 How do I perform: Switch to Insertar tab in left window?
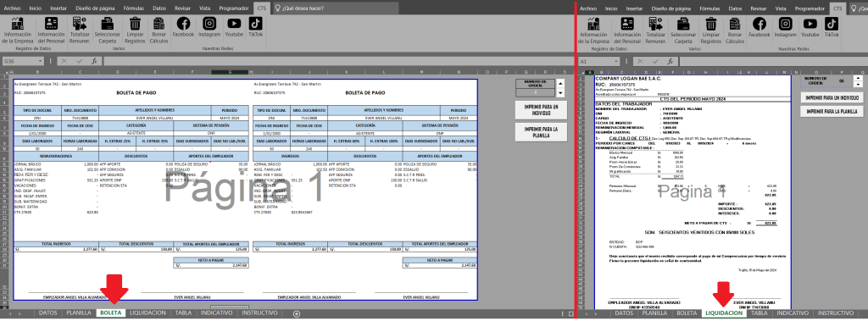[x=58, y=8]
